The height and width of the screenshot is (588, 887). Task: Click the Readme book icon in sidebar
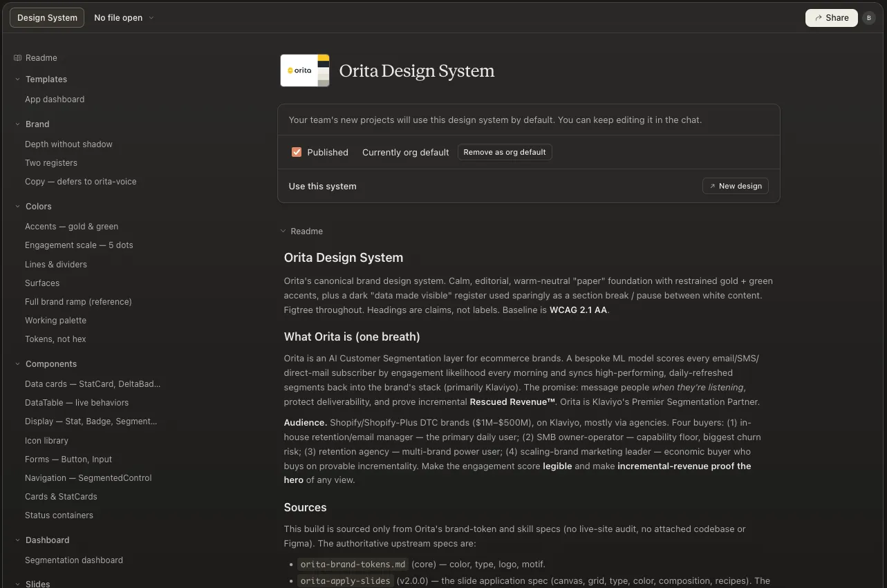coord(17,58)
